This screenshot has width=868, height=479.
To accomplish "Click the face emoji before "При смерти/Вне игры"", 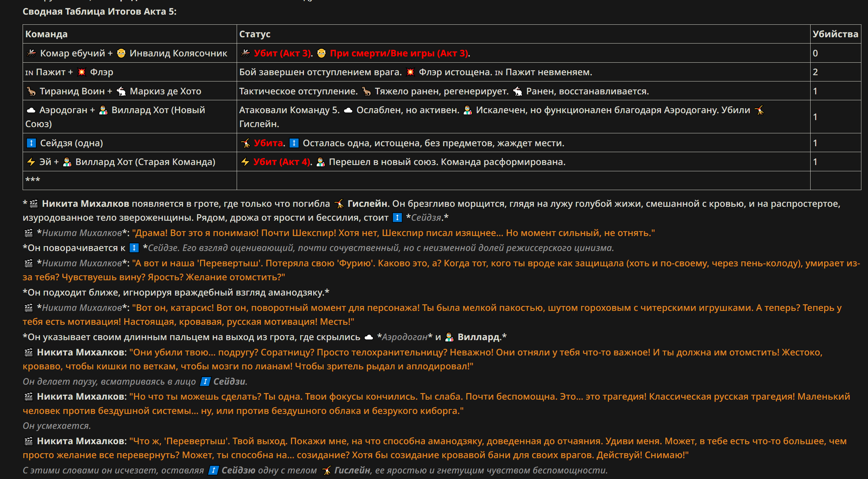I will tap(321, 53).
